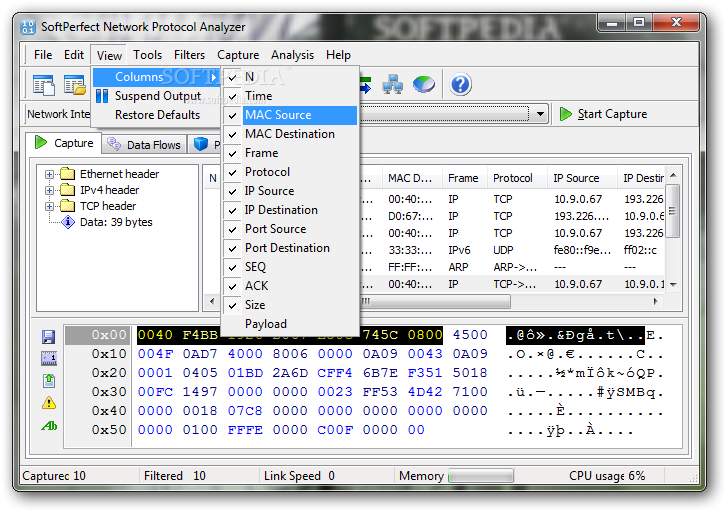Click the TCP header folder icon
This screenshot has width=727, height=512.
(68, 206)
